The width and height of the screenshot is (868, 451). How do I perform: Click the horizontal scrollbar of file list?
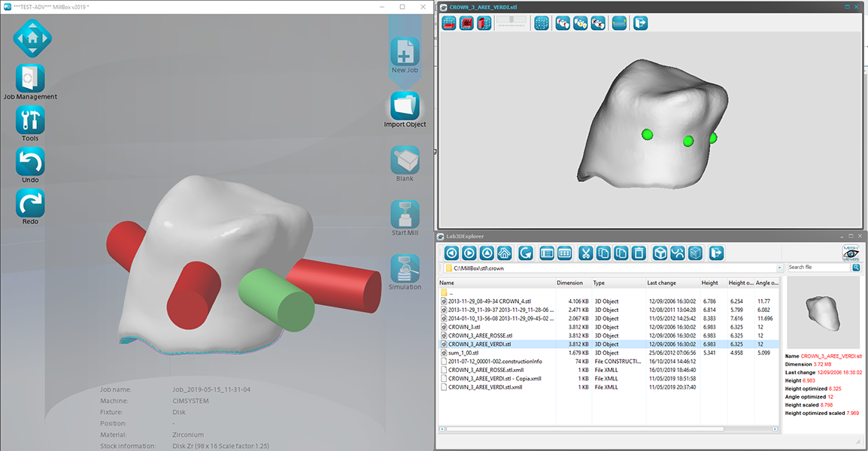tap(584, 429)
